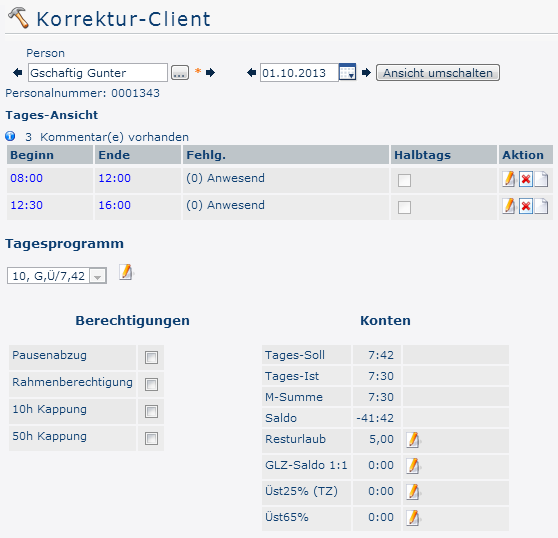Open blank page icon for 12:30 row
Screen dimensions: 558x538
click(x=541, y=206)
